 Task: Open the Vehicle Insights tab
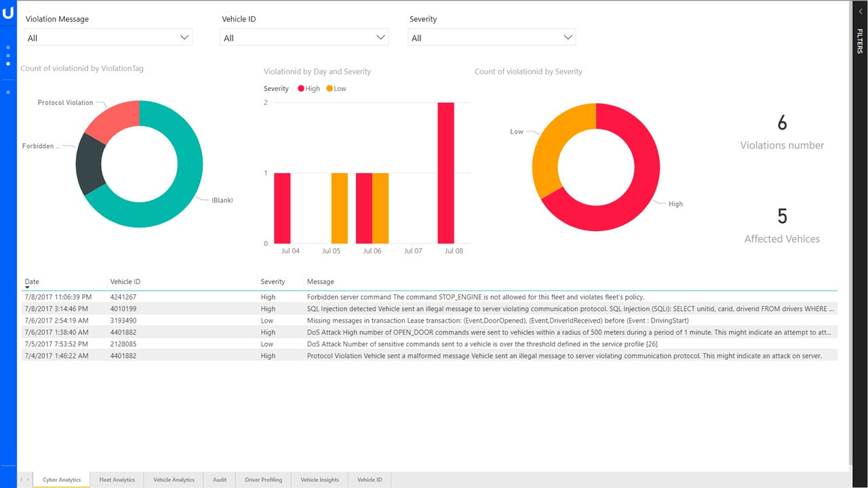pos(319,480)
